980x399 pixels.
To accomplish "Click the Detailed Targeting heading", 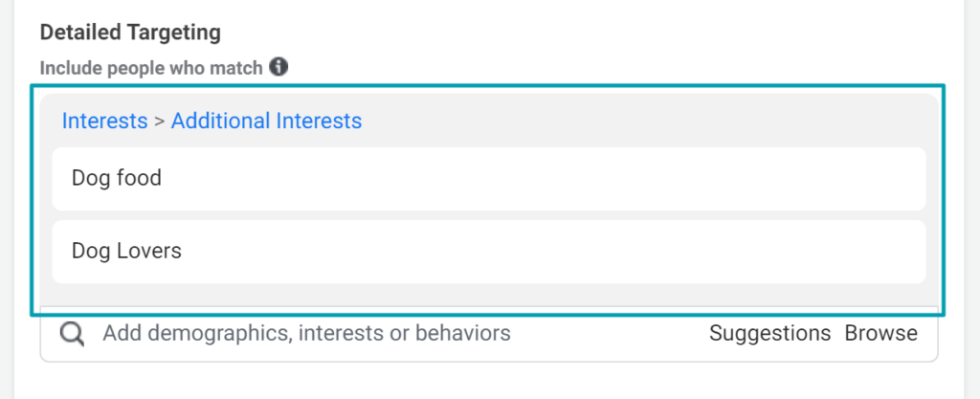I will click(x=130, y=33).
